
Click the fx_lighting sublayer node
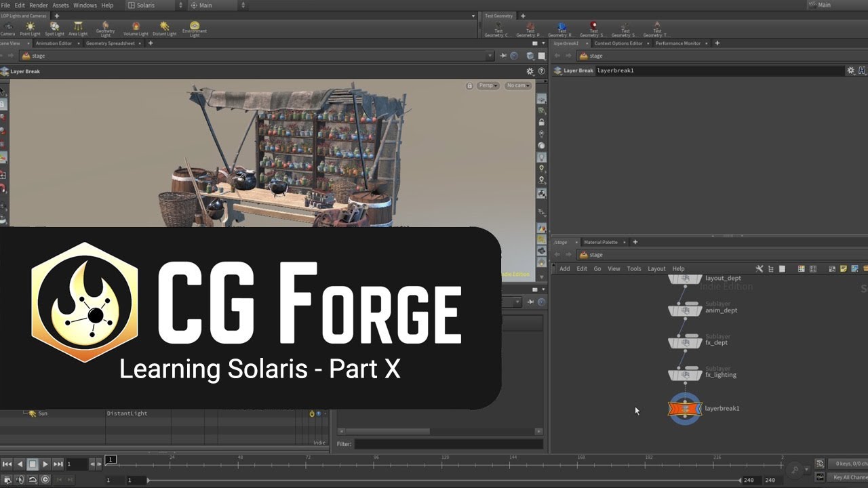685,374
